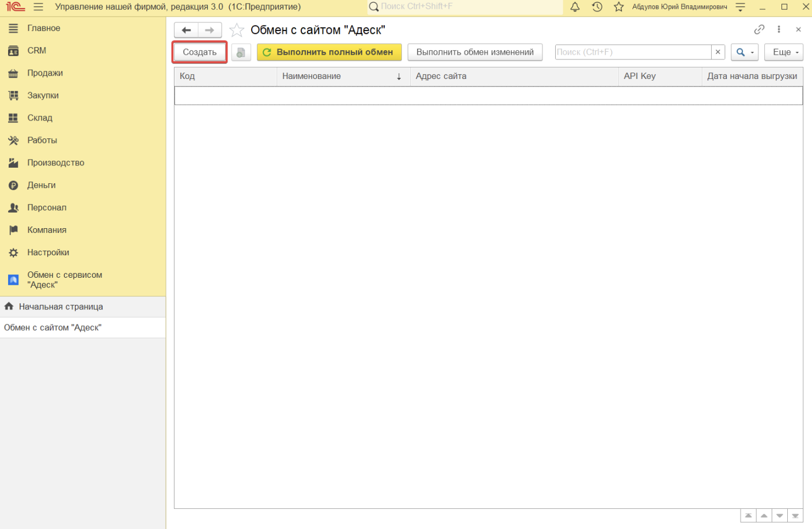Sort by the Наименование column header
This screenshot has height=529, width=812.
(x=344, y=77)
